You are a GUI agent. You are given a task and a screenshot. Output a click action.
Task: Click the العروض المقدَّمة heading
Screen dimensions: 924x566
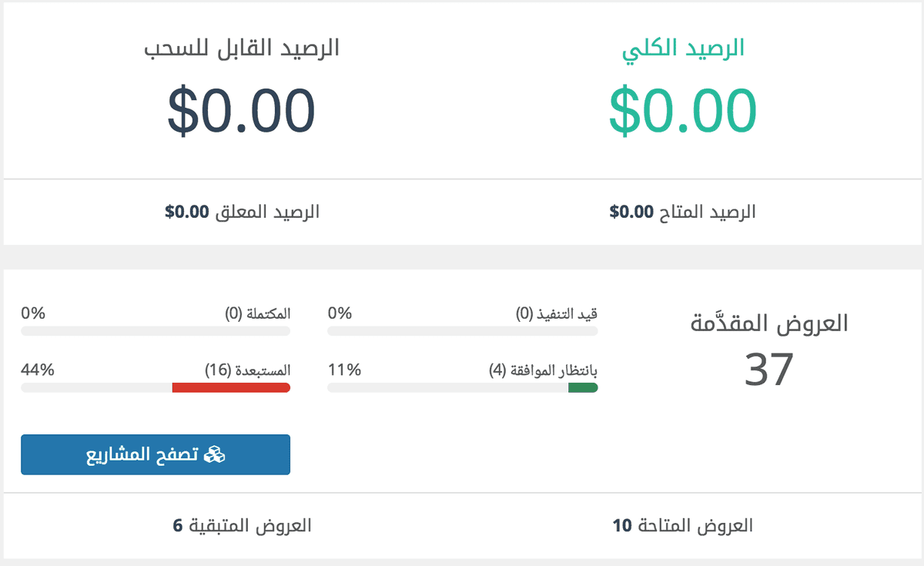click(x=769, y=323)
